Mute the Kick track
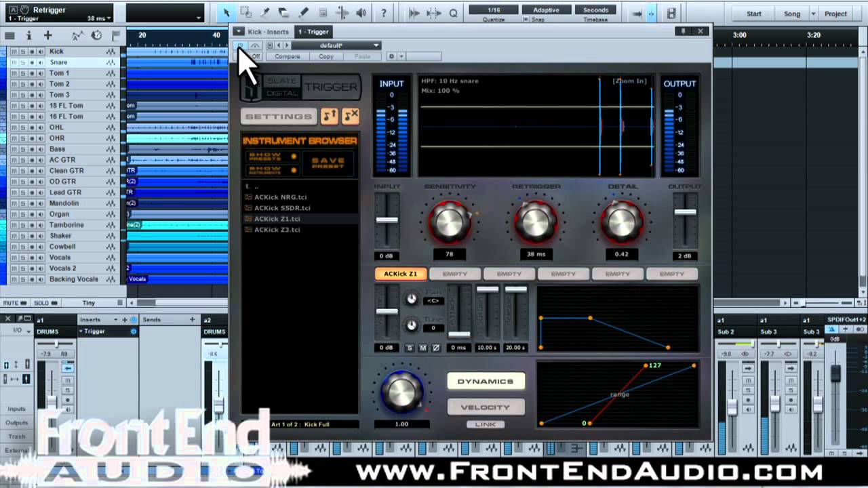The height and width of the screenshot is (488, 868). click(x=14, y=52)
